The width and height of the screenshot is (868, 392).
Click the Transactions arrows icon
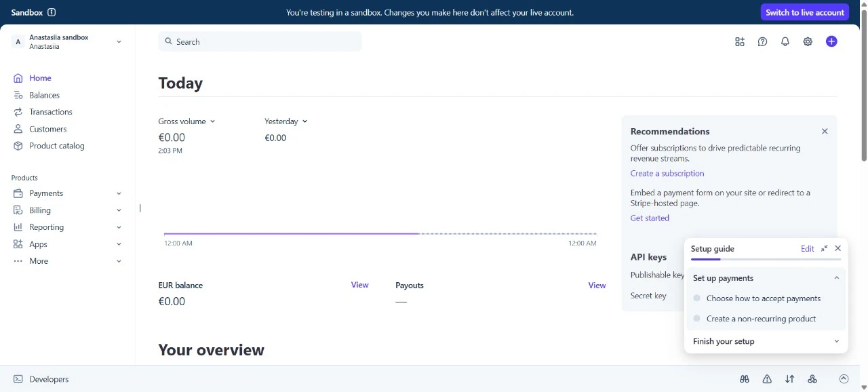(x=18, y=112)
